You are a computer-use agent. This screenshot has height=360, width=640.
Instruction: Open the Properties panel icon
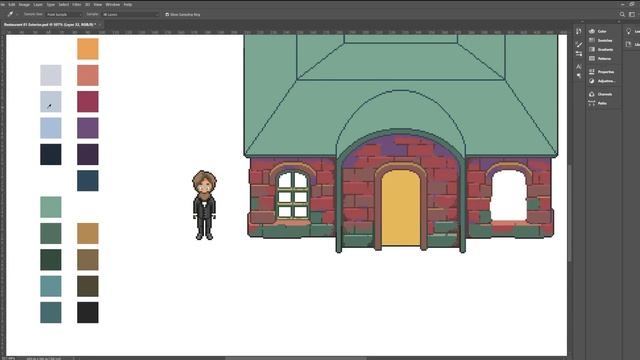point(592,71)
